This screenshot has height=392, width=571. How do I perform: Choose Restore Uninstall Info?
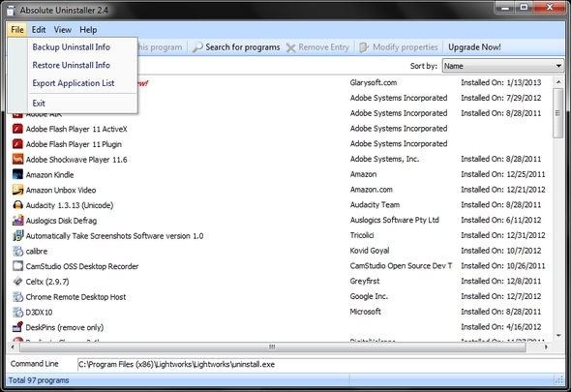click(x=72, y=65)
